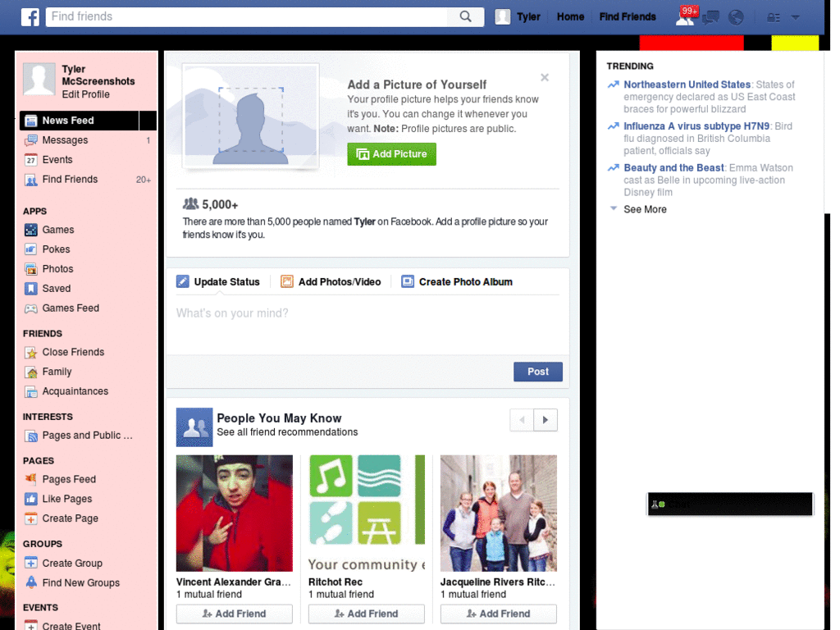The height and width of the screenshot is (630, 840).
Task: Click the Find Friends sidebar icon
Action: point(31,180)
